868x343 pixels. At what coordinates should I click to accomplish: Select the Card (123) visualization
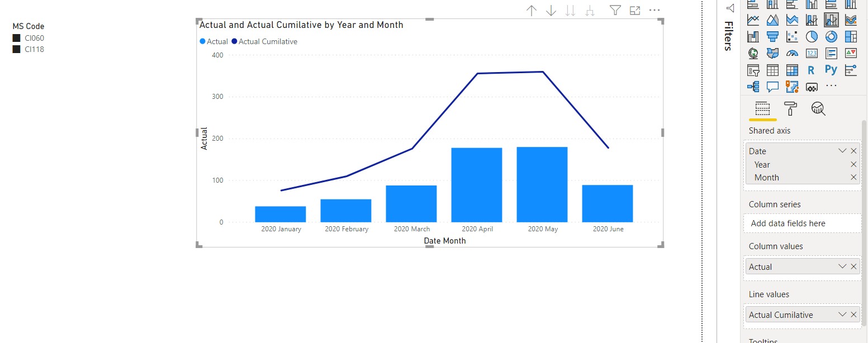[x=812, y=54]
